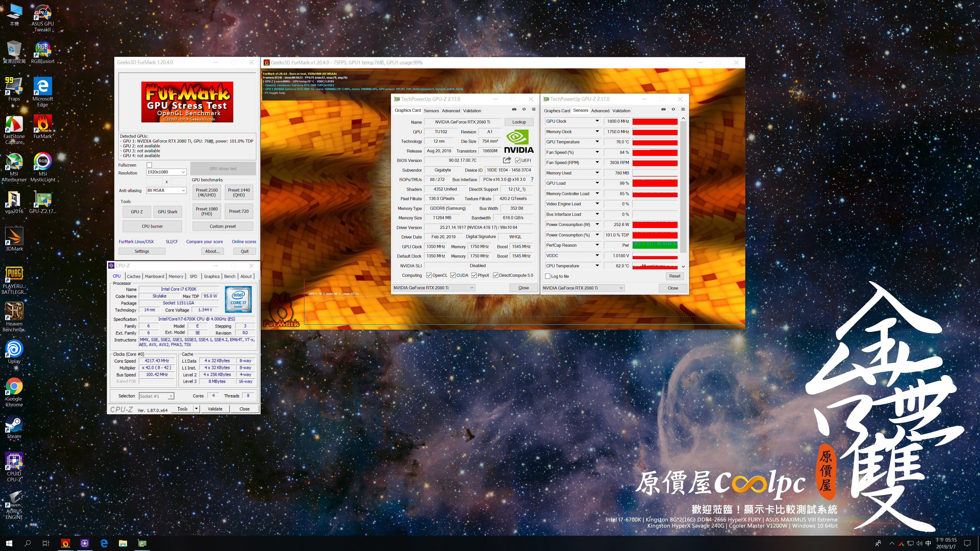Open FurMark Resolution 1920x1080 dropdown
The image size is (980, 551).
click(x=166, y=172)
